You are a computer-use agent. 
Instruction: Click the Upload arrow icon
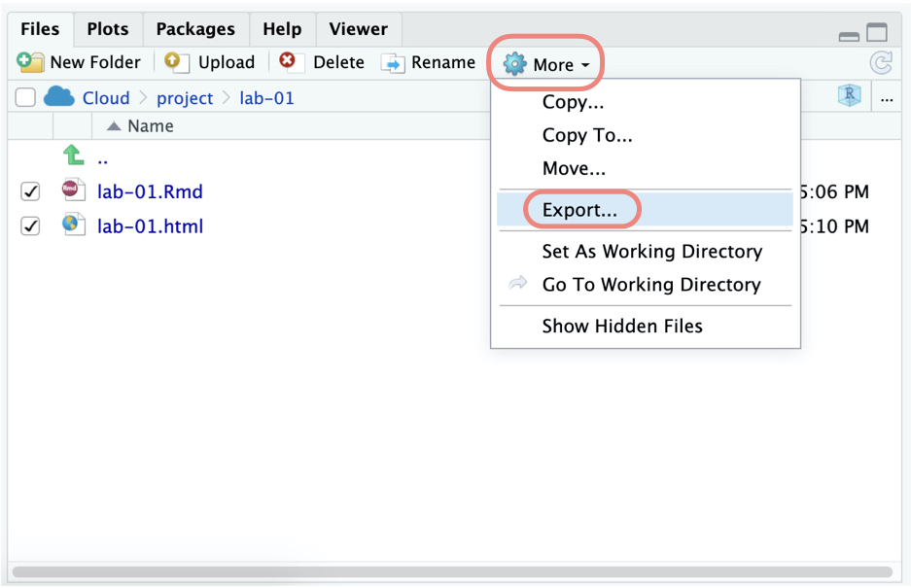(176, 62)
